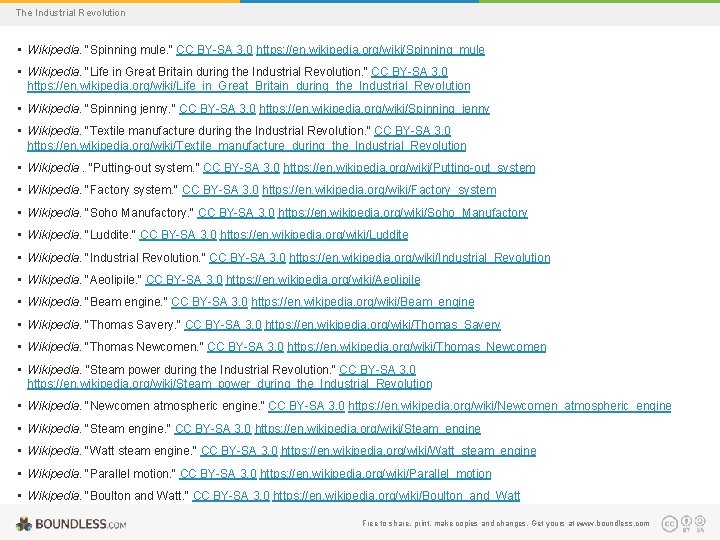Screen dimensions: 720x540
Task: Click The Industrial Revolution header title
Action: (71, 13)
